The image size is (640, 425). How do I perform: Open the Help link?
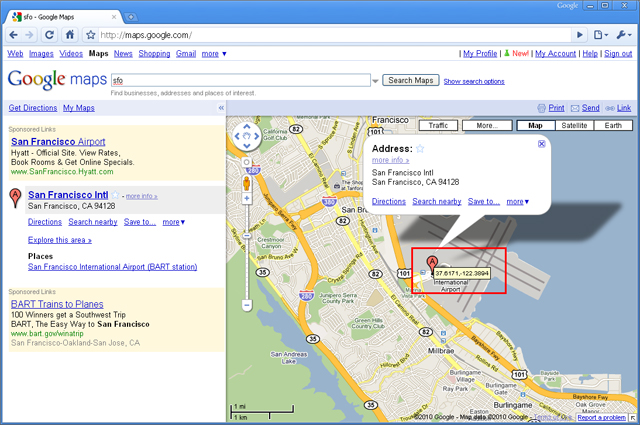coord(590,53)
